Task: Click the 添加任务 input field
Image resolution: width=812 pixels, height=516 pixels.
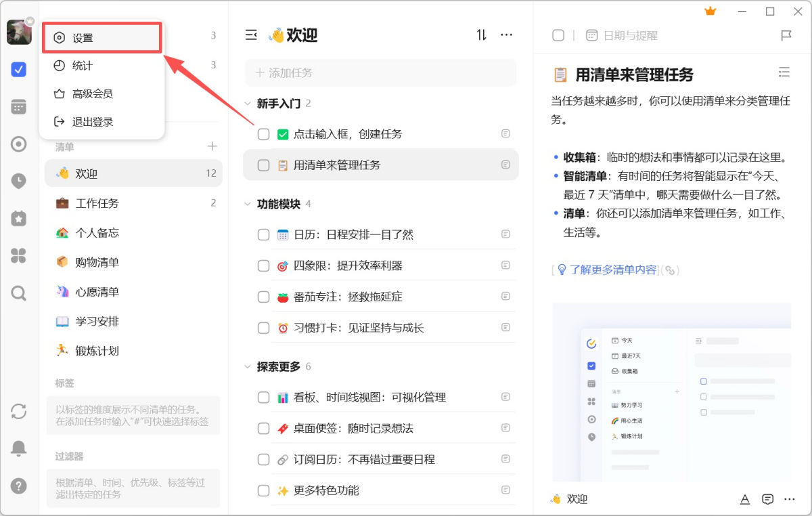Action: tap(380, 72)
